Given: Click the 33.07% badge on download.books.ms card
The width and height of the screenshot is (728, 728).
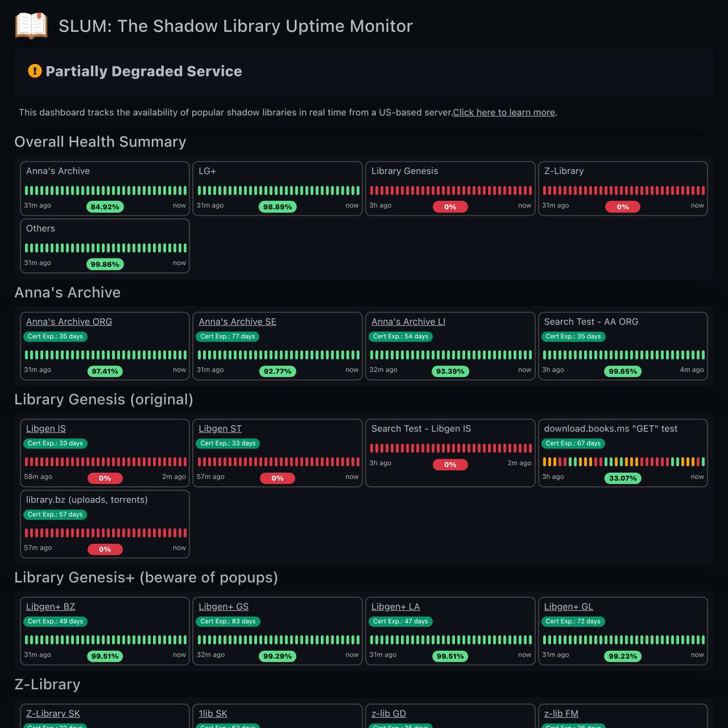Looking at the screenshot, I should [x=622, y=478].
